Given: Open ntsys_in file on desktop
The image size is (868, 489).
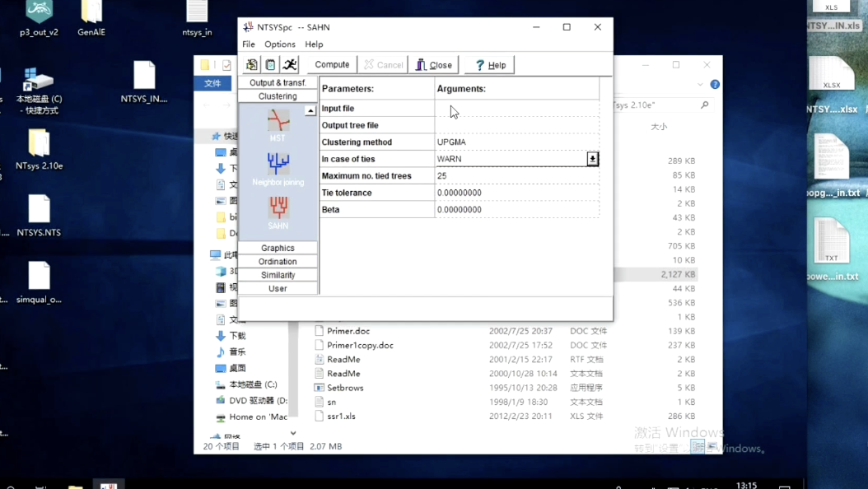Looking at the screenshot, I should click(x=197, y=19).
